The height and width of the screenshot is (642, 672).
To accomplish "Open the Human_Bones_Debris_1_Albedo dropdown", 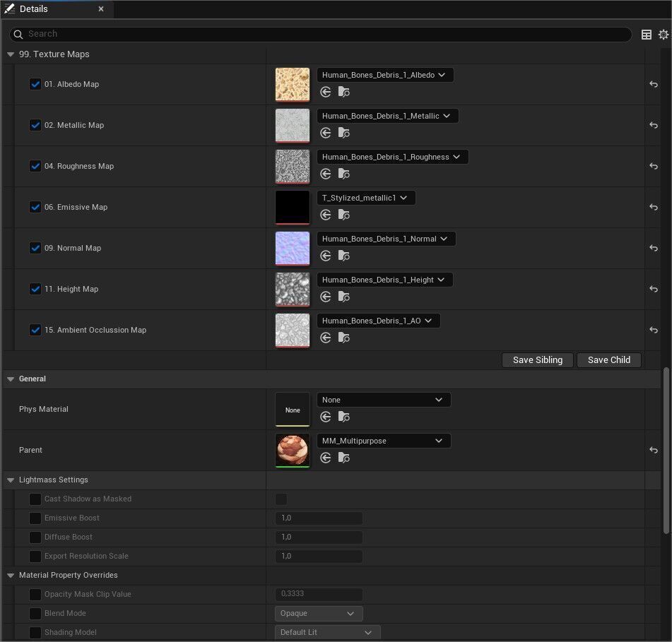I will [x=385, y=75].
